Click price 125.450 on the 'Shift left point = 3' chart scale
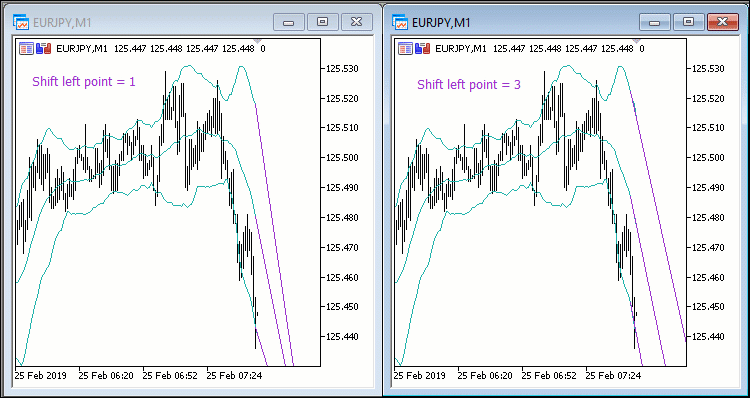The height and width of the screenshot is (398, 750). coord(709,307)
